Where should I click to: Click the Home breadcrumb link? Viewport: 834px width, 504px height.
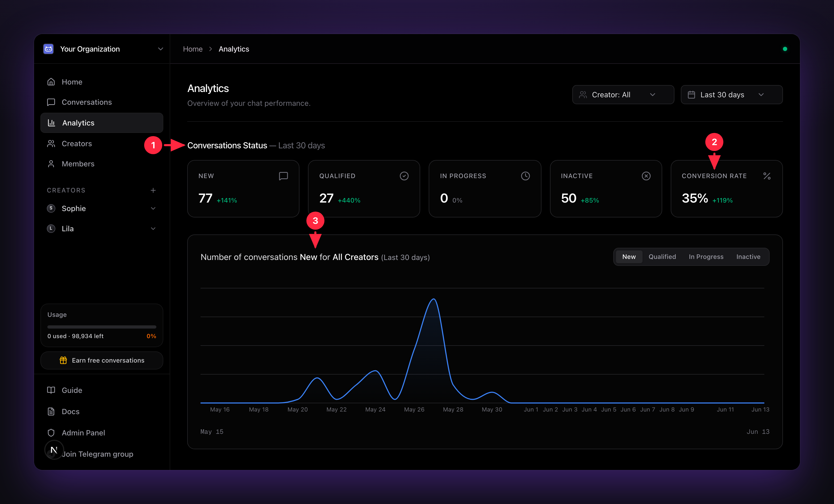pyautogui.click(x=193, y=49)
